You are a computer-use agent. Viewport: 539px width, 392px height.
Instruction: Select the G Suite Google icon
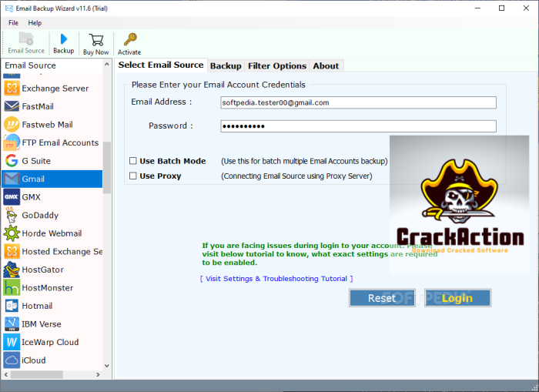coord(12,161)
